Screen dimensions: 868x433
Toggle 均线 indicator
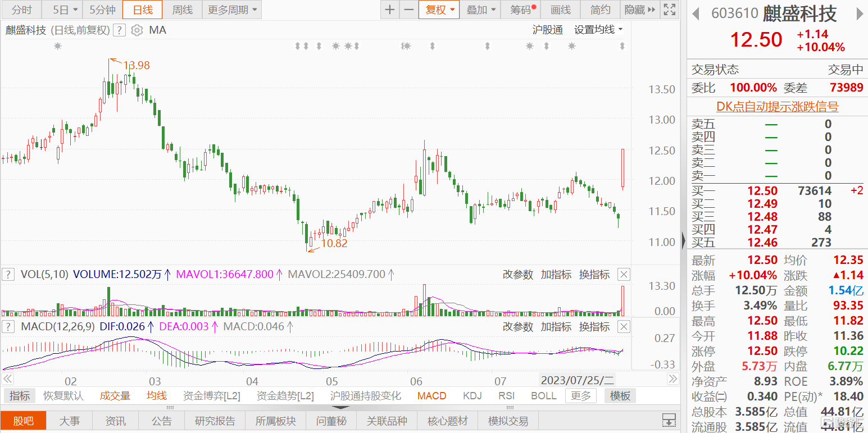click(x=157, y=396)
